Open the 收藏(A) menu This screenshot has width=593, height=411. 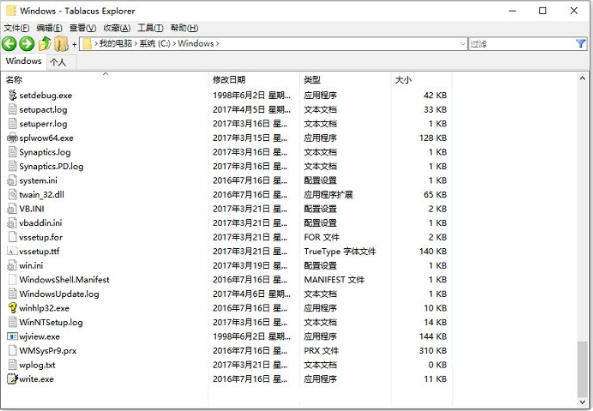[x=117, y=28]
